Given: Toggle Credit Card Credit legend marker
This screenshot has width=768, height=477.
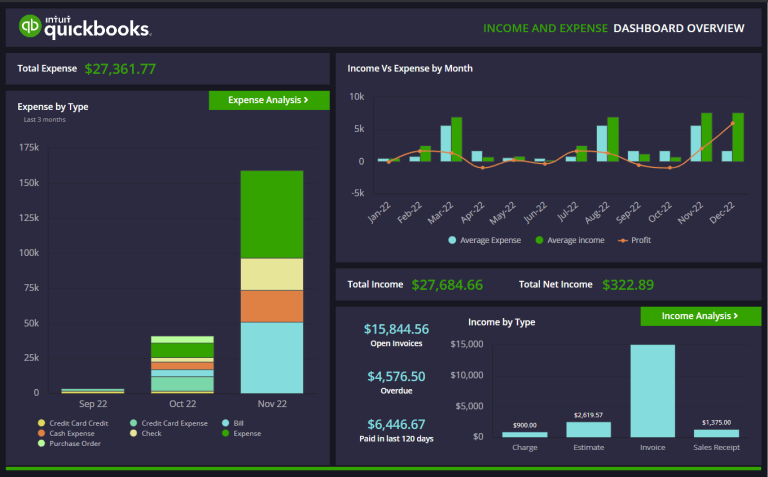Looking at the screenshot, I should tap(40, 423).
